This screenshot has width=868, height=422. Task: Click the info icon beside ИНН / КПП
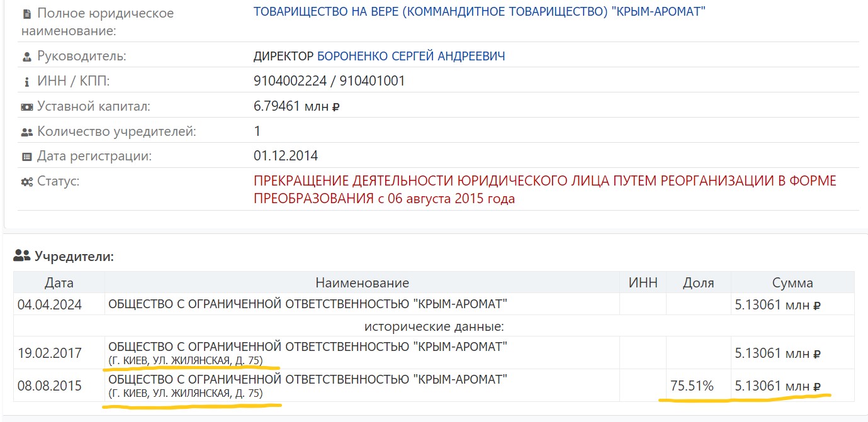[26, 82]
